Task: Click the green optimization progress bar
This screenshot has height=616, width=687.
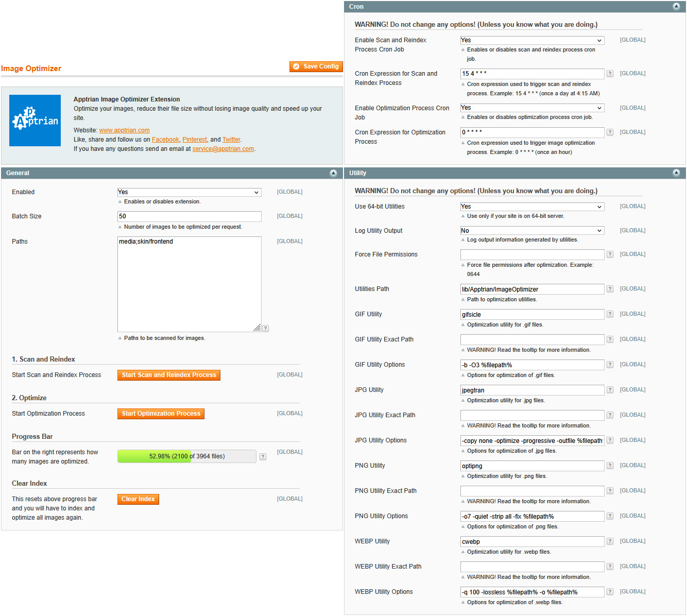Action: 154,456
